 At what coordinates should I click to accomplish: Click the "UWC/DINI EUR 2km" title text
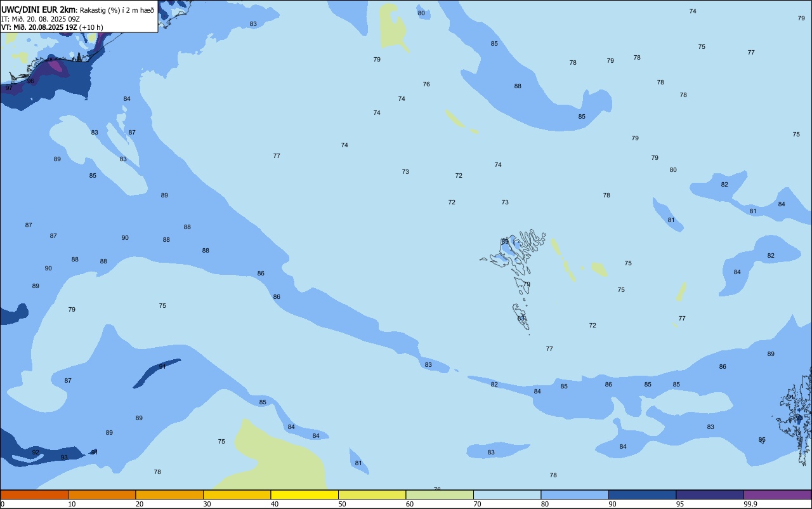[x=38, y=10]
